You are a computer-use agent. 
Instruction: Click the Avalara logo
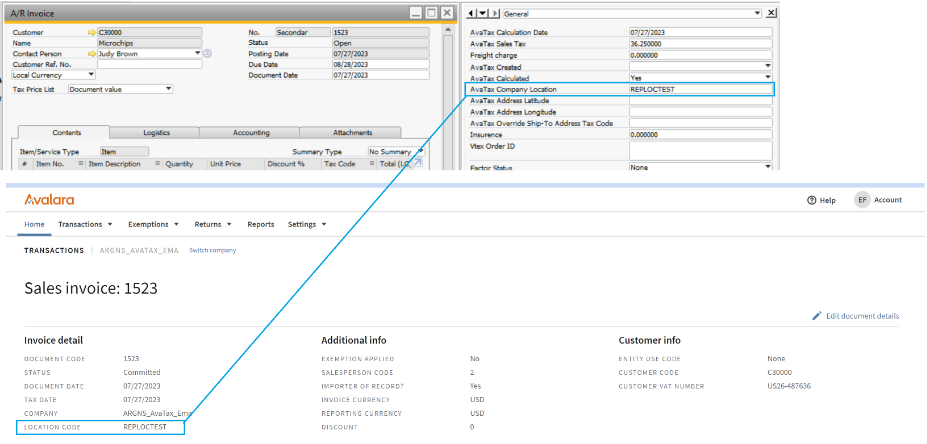(x=49, y=200)
